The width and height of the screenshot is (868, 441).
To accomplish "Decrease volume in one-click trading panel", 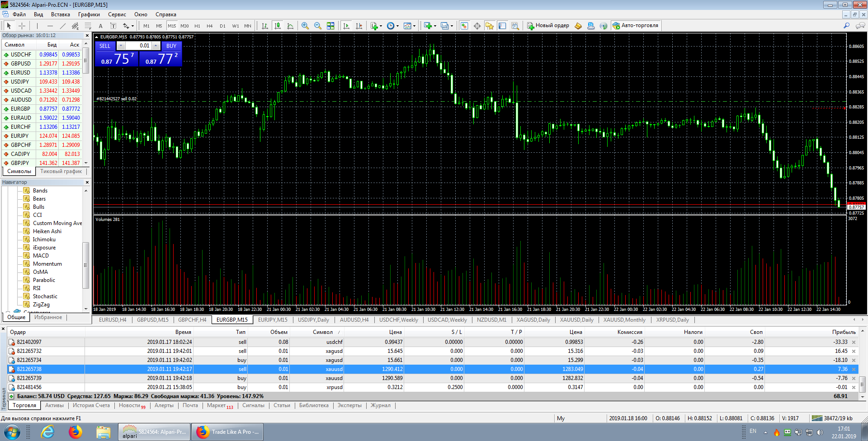I will (x=121, y=46).
